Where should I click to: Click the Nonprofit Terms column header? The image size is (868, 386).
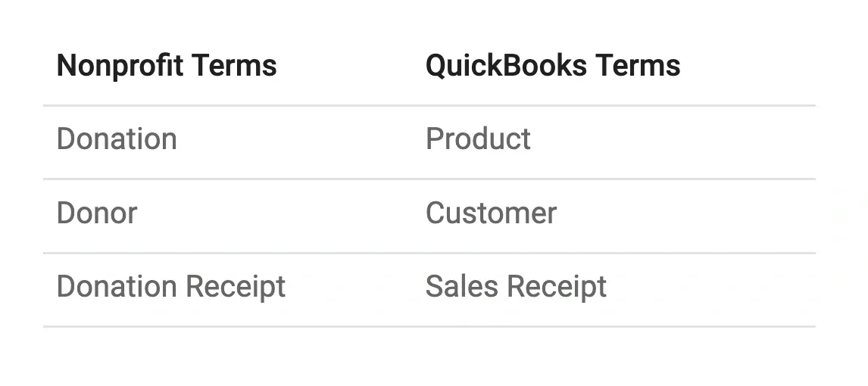[167, 66]
